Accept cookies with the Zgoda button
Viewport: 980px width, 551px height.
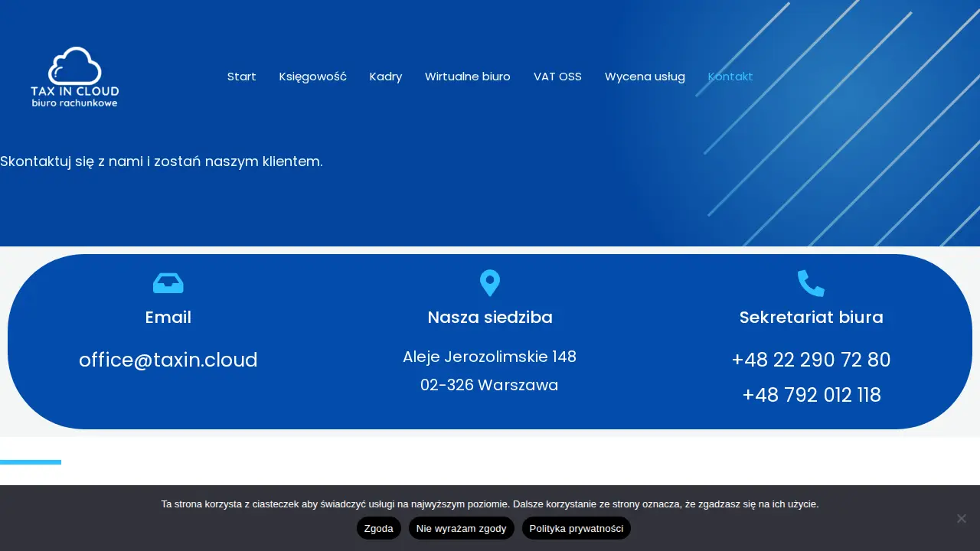pos(379,528)
